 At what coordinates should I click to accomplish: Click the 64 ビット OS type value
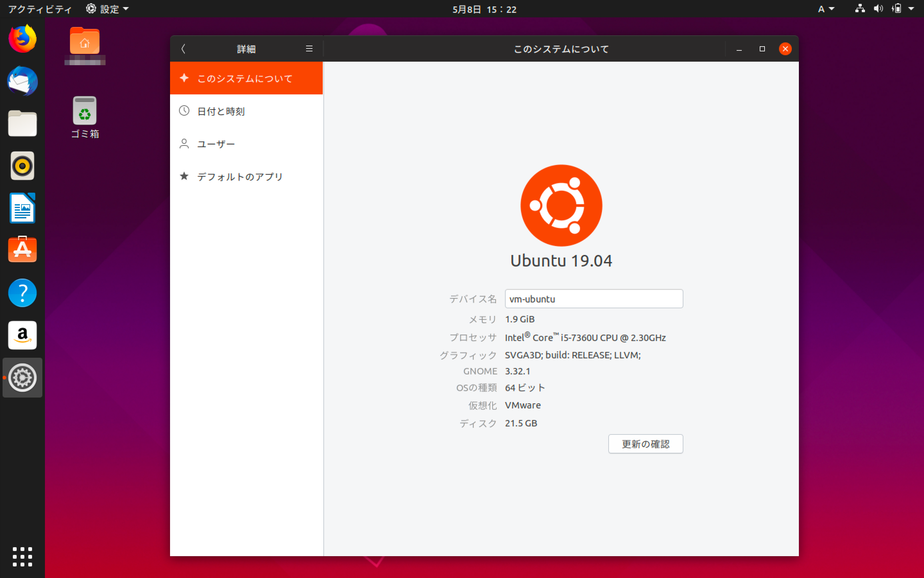(525, 388)
